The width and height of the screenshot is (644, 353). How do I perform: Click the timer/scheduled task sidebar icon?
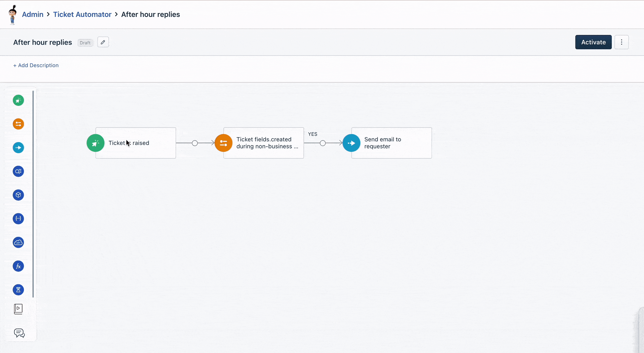coord(18,290)
